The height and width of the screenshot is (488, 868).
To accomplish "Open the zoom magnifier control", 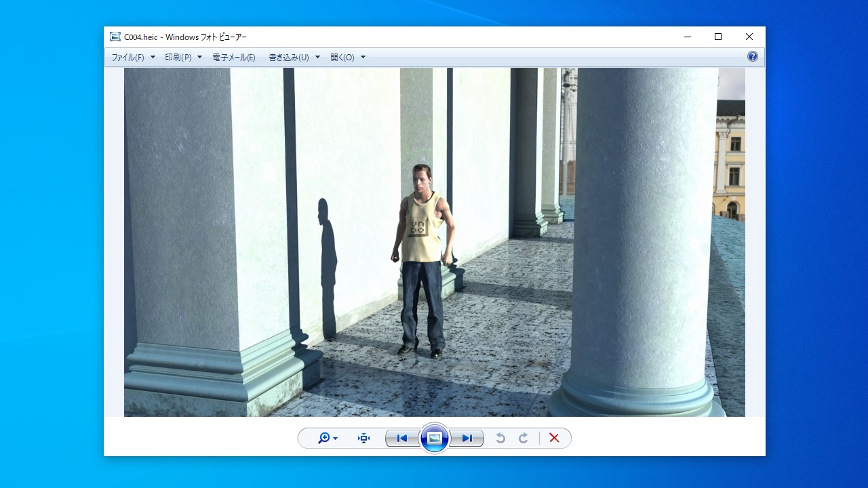I will tap(324, 439).
